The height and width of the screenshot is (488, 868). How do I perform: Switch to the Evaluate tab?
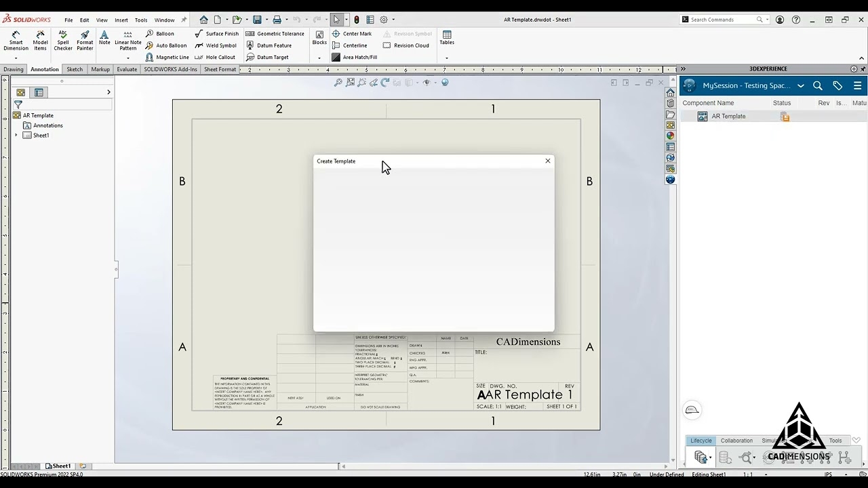point(127,69)
